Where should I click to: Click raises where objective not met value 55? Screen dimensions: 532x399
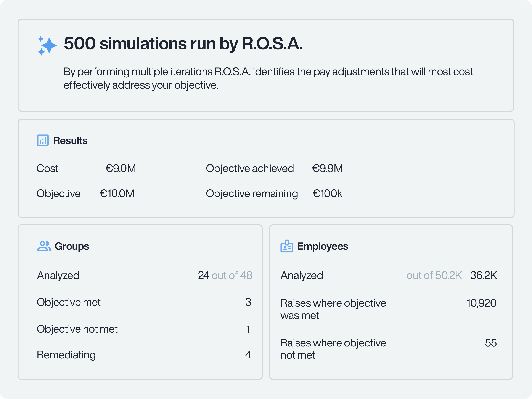point(491,343)
